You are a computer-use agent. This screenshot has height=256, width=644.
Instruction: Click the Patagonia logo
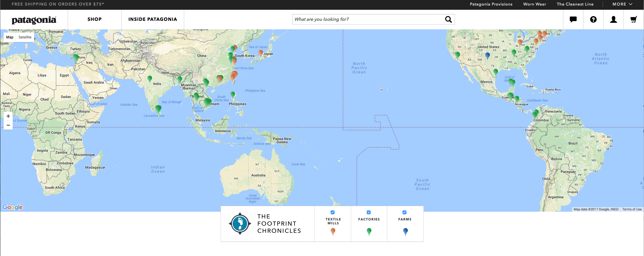pos(34,20)
